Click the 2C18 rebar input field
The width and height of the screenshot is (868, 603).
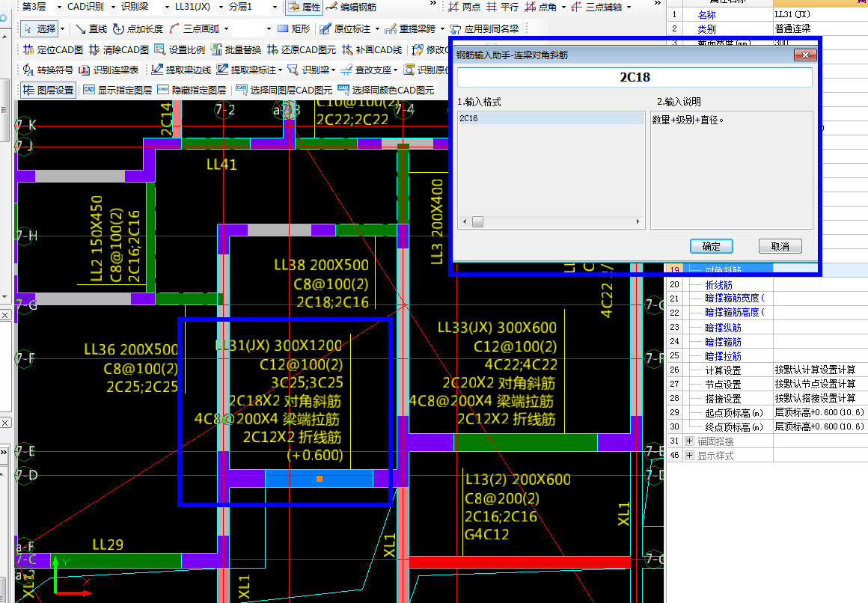[635, 78]
